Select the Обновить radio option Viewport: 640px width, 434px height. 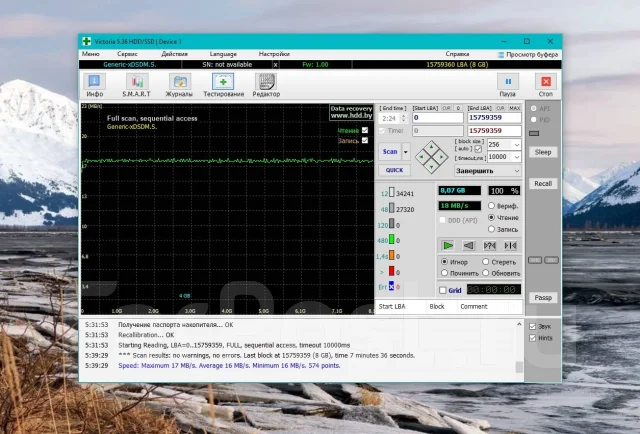(485, 273)
